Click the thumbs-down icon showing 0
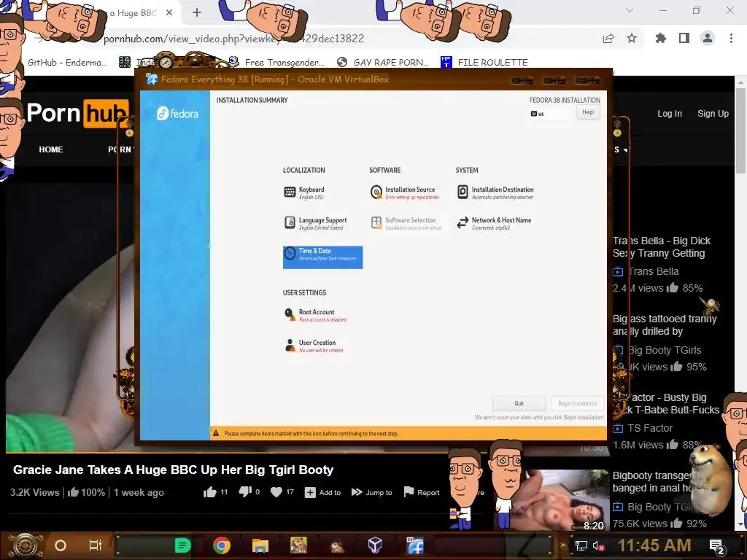 (245, 492)
